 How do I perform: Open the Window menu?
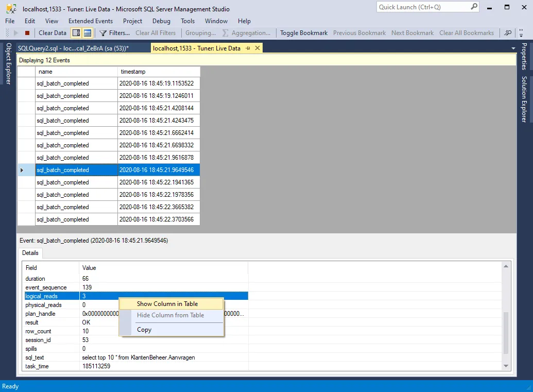[x=216, y=21]
